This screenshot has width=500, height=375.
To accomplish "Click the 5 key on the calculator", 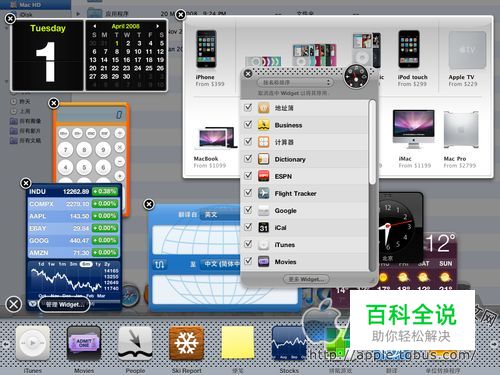I will tap(84, 167).
